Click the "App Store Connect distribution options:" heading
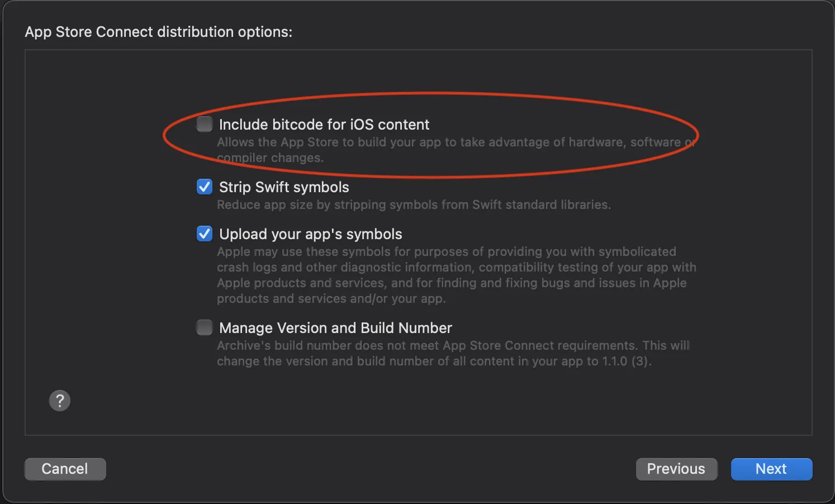Image resolution: width=835 pixels, height=504 pixels. (x=159, y=32)
